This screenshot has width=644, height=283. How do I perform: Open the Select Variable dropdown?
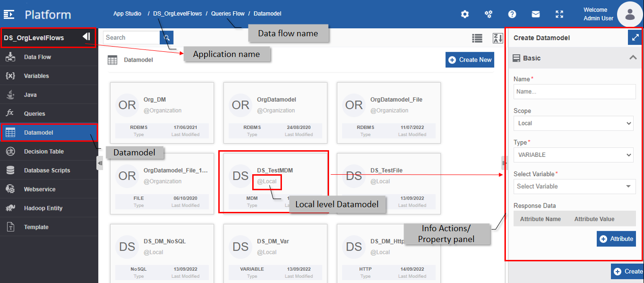click(575, 186)
